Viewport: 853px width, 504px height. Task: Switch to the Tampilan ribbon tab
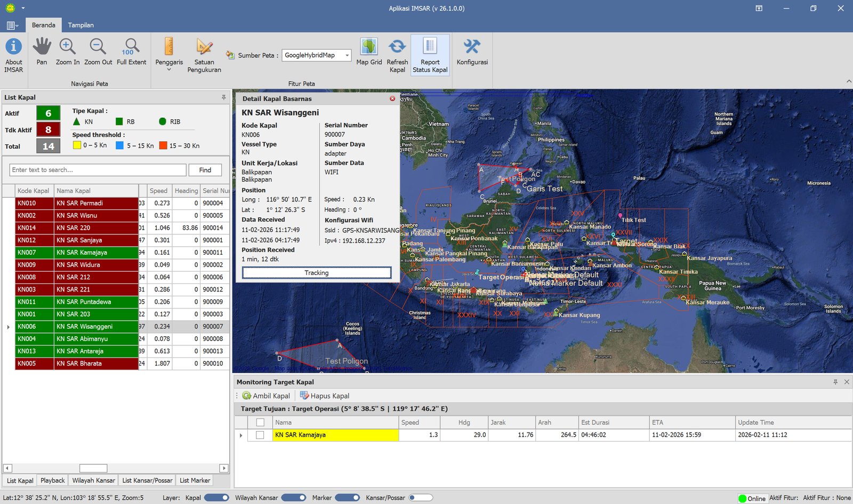click(x=81, y=25)
